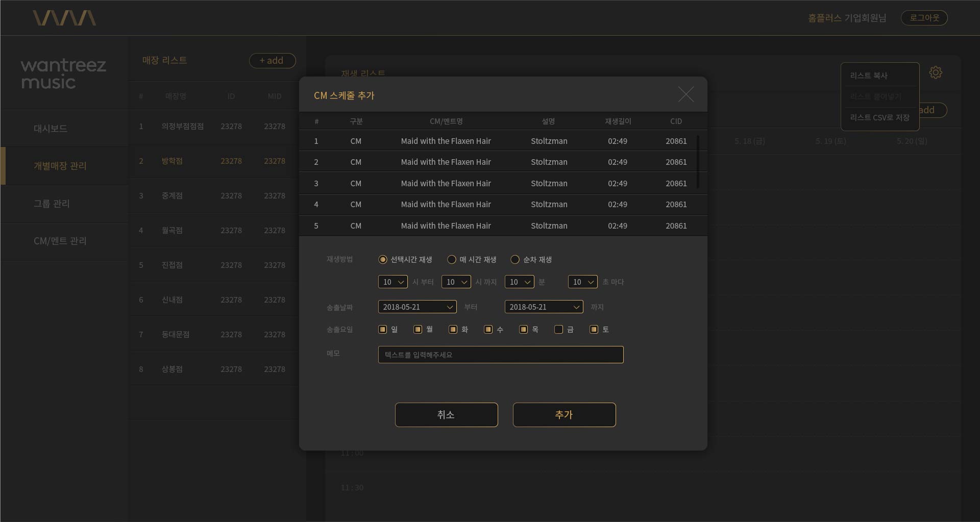Open the 초 마다 seconds dropdown
The image size is (980, 522).
[x=582, y=282]
